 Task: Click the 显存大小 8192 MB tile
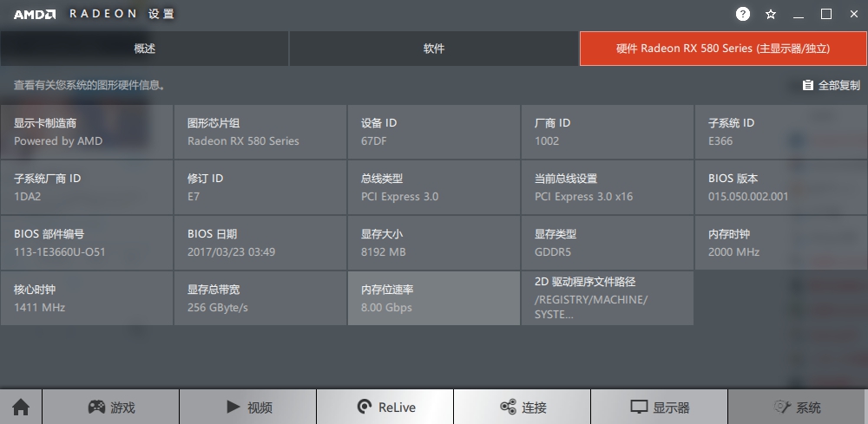coord(433,243)
